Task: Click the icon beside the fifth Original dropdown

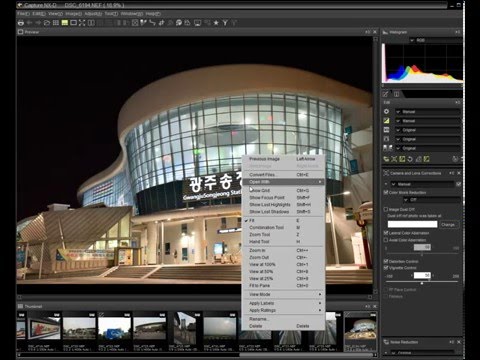Action: pyautogui.click(x=388, y=148)
